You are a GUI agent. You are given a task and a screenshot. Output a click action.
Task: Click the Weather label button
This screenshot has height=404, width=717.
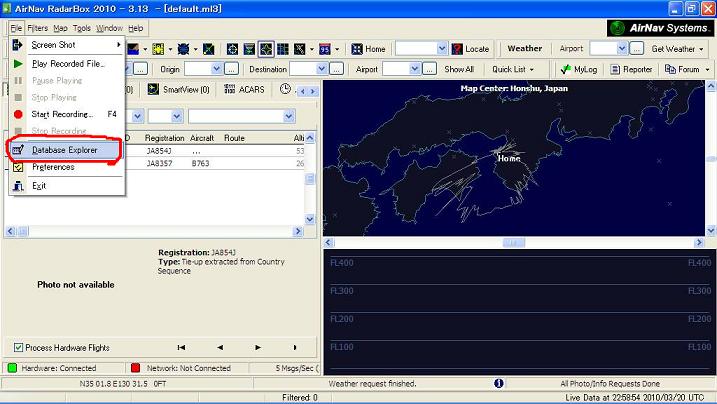pyautogui.click(x=524, y=48)
